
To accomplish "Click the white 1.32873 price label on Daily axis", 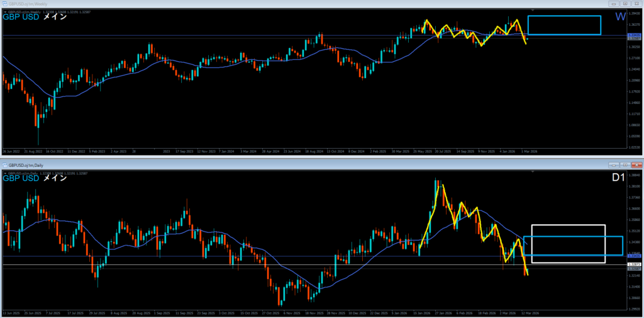I will [634, 265].
